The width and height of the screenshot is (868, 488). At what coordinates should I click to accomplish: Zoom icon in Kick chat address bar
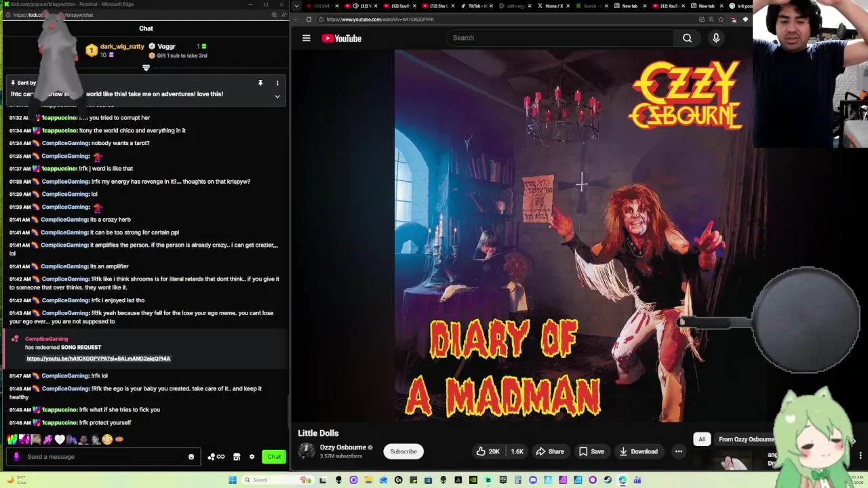tap(274, 15)
